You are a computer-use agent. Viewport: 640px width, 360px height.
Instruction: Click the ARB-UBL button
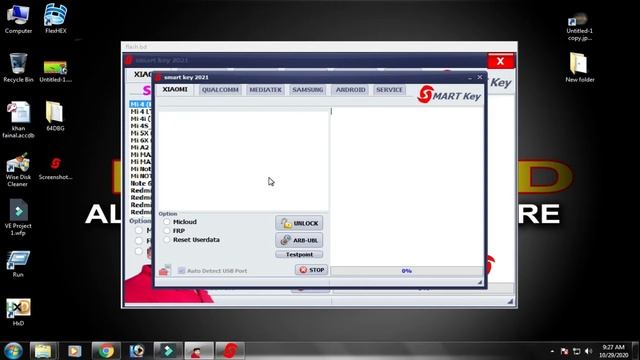tap(299, 240)
